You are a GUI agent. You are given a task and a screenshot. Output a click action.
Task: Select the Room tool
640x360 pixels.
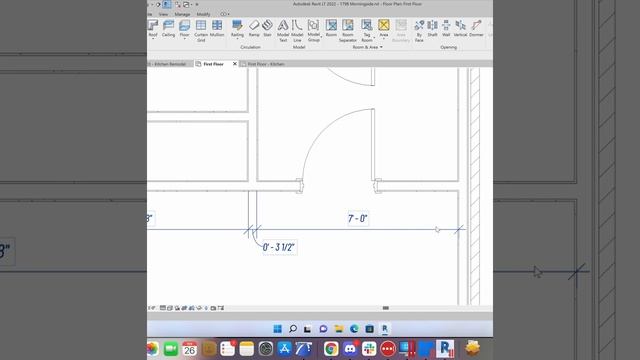331,28
